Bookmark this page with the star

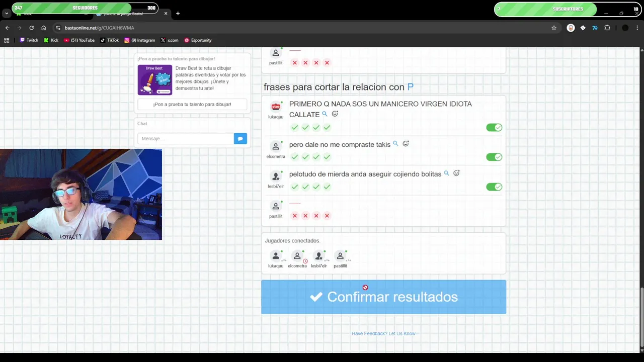554,28
